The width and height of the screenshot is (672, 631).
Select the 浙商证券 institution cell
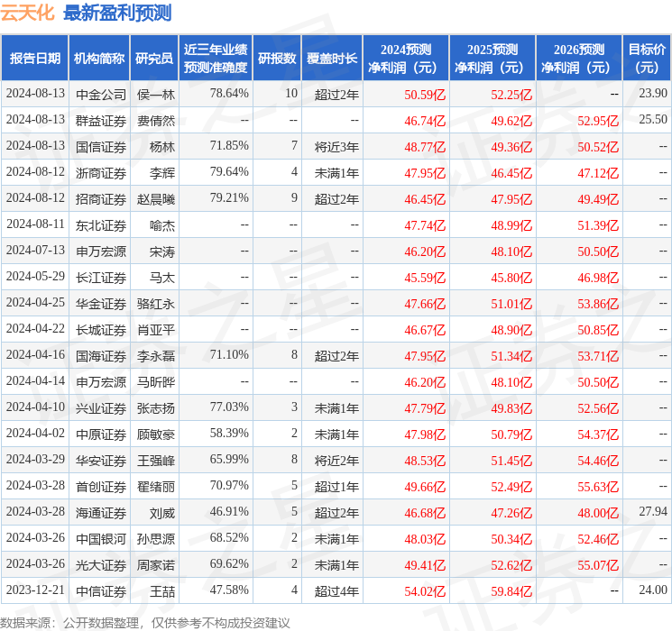pos(101,173)
